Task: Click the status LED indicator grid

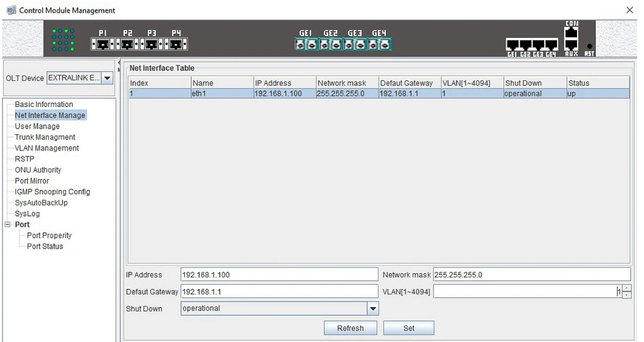Action: point(64,39)
